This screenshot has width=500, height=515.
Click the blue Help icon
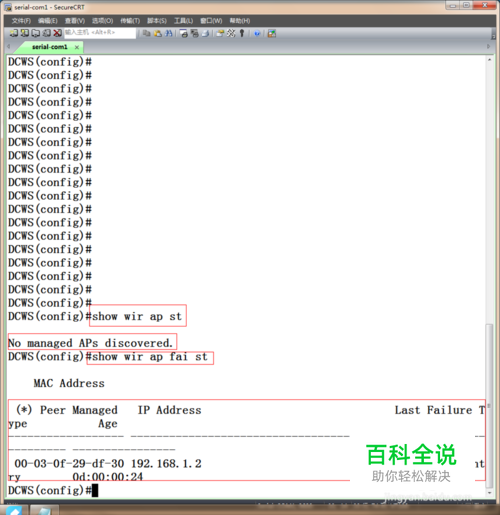(257, 33)
